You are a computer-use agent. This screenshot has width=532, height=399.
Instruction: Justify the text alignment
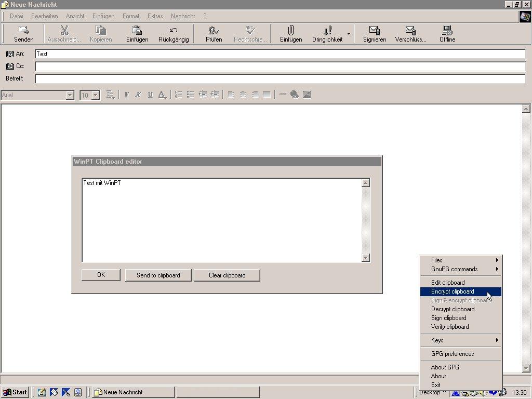tap(267, 95)
